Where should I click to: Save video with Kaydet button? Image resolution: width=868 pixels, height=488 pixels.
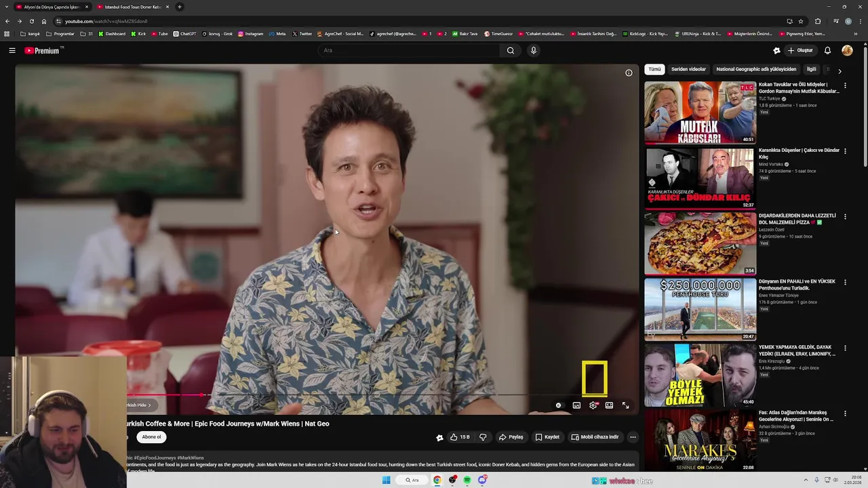[547, 437]
